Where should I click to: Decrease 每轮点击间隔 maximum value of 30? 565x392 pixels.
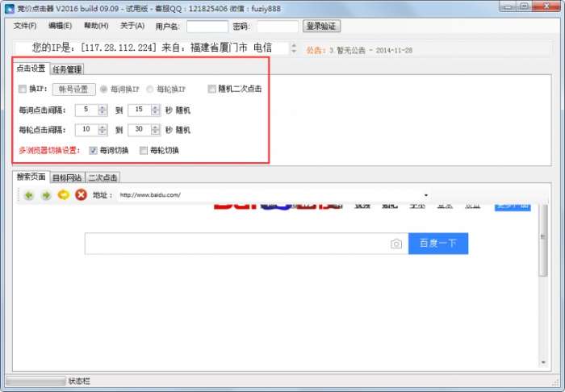155,132
